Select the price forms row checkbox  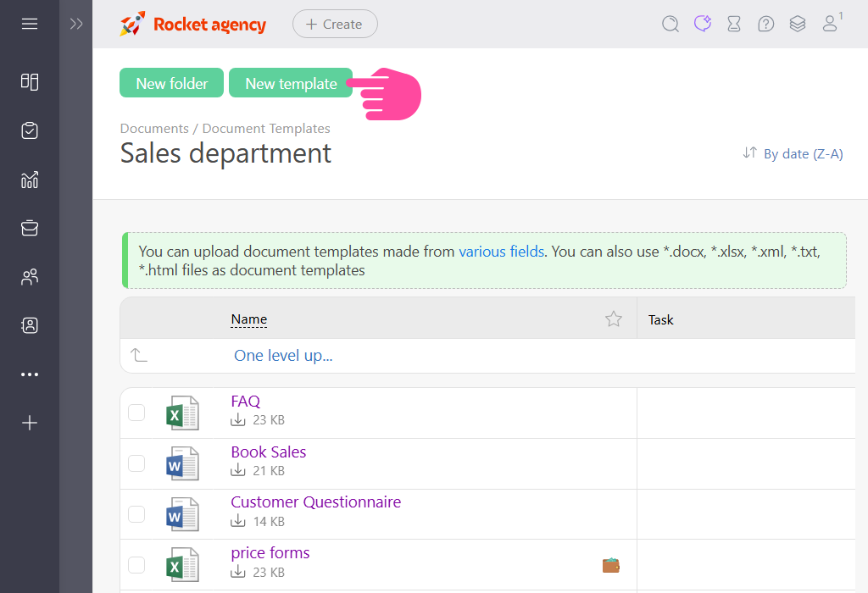click(x=136, y=565)
